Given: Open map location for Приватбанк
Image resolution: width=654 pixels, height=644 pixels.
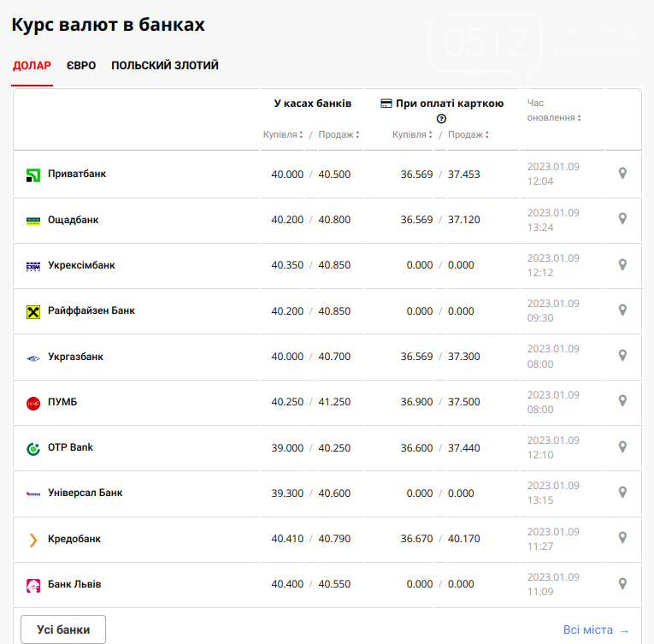Looking at the screenshot, I should [x=622, y=174].
